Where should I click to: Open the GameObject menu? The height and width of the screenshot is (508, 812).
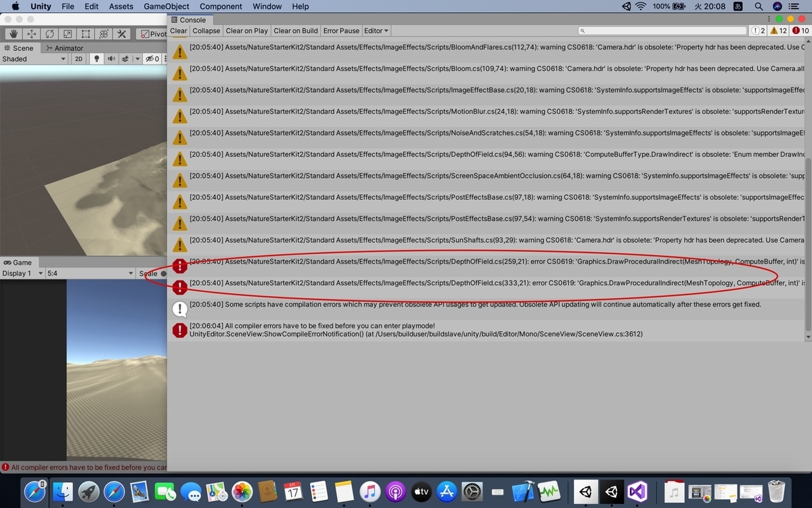[x=166, y=7]
